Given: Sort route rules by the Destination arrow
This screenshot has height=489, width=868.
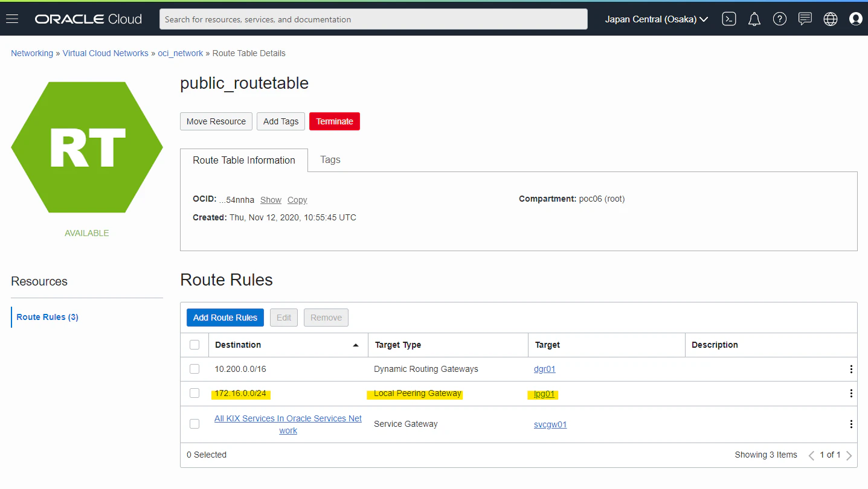Looking at the screenshot, I should tap(356, 345).
